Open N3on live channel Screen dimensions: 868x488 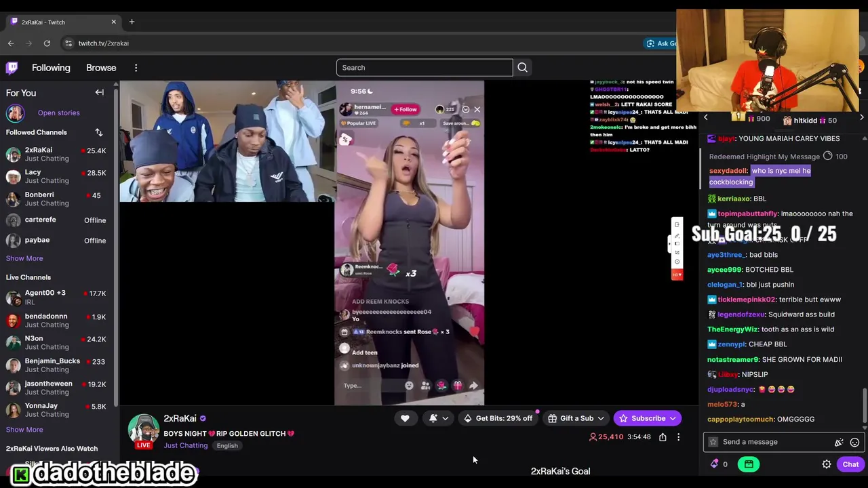point(58,342)
